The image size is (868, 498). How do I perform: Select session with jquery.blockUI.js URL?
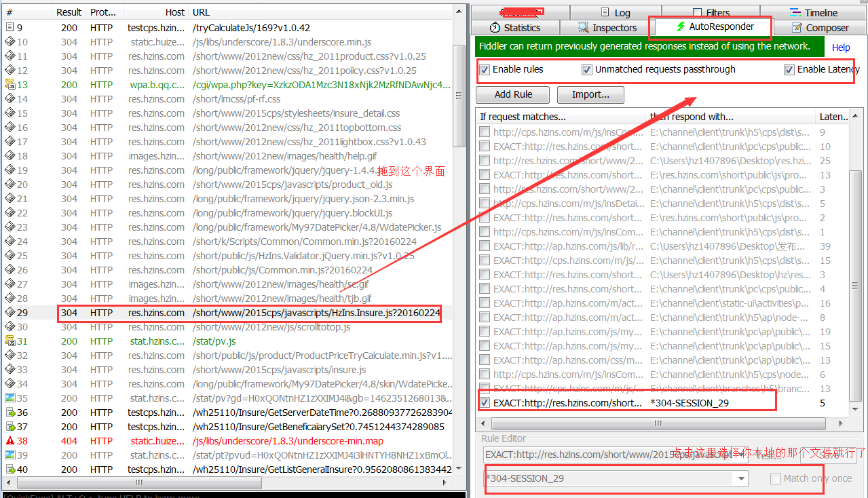[x=227, y=213]
